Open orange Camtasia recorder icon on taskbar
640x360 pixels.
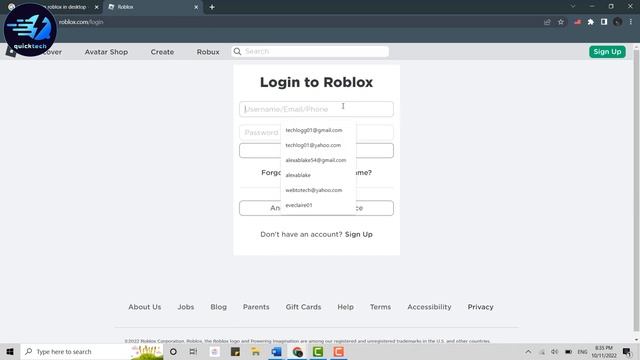[x=338, y=351]
